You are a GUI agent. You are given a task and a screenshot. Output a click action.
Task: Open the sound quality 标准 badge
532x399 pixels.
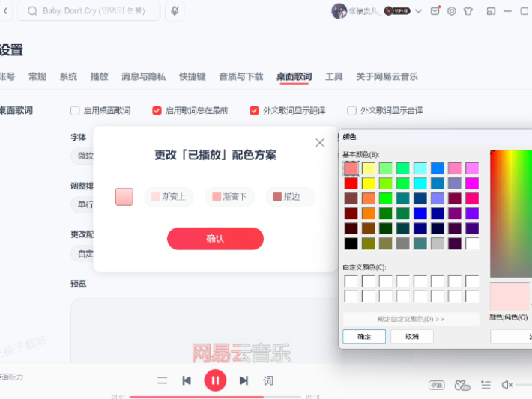(x=436, y=385)
